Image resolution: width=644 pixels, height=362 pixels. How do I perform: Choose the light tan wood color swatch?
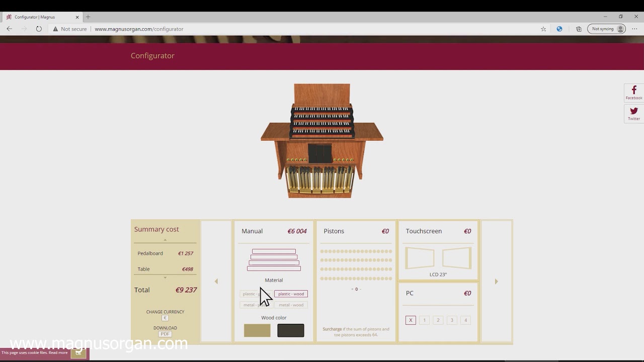[x=257, y=330]
